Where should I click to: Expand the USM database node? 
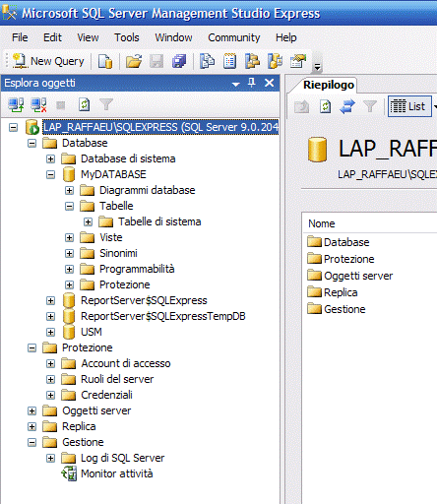click(x=50, y=333)
